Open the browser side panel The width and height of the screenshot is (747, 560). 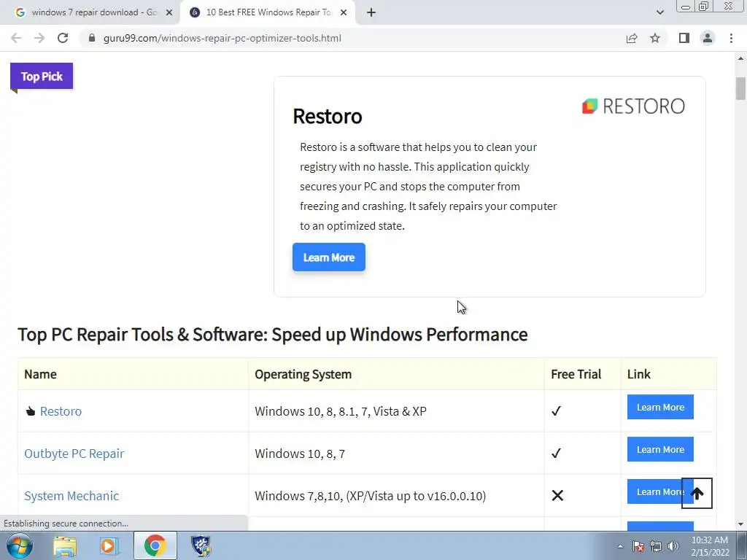[684, 38]
